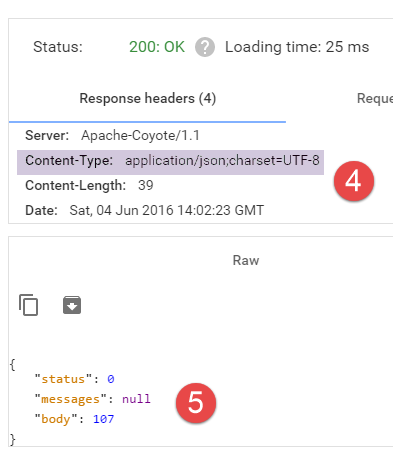Select the Raw view tab
Image resolution: width=393 pixels, height=451 pixels.
(x=246, y=260)
